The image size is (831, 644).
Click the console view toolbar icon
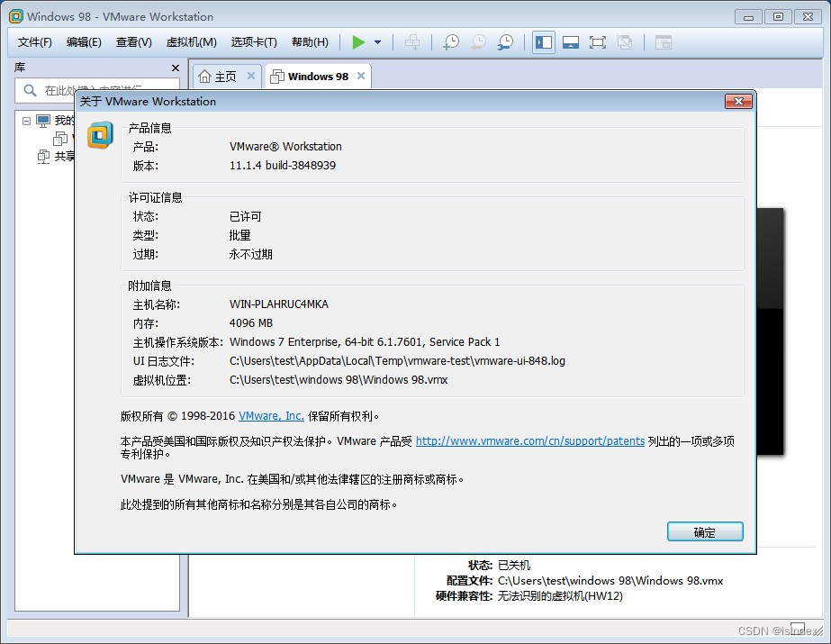coord(663,42)
